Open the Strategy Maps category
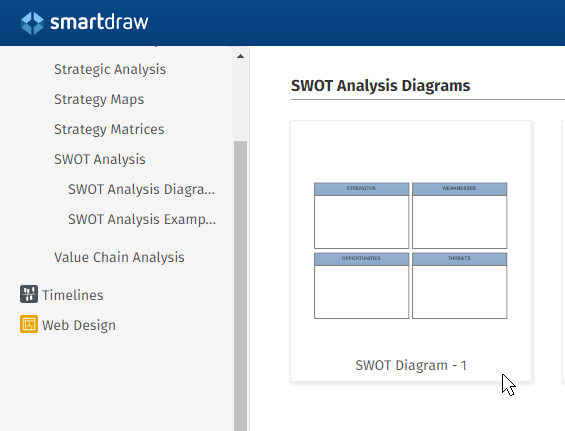565x431 pixels. pyautogui.click(x=99, y=99)
